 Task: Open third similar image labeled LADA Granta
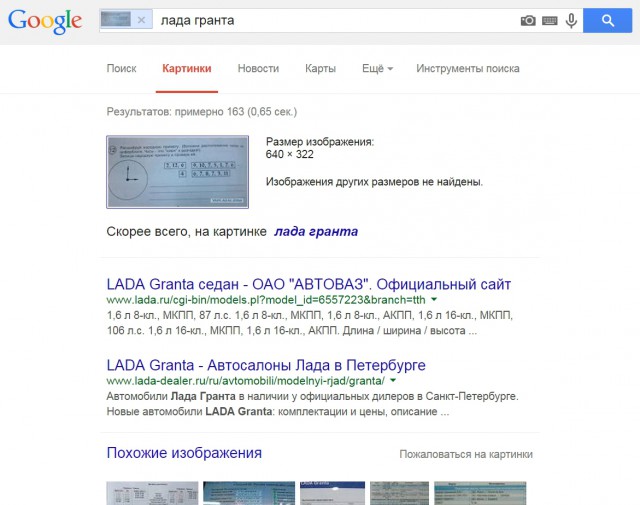[332, 493]
